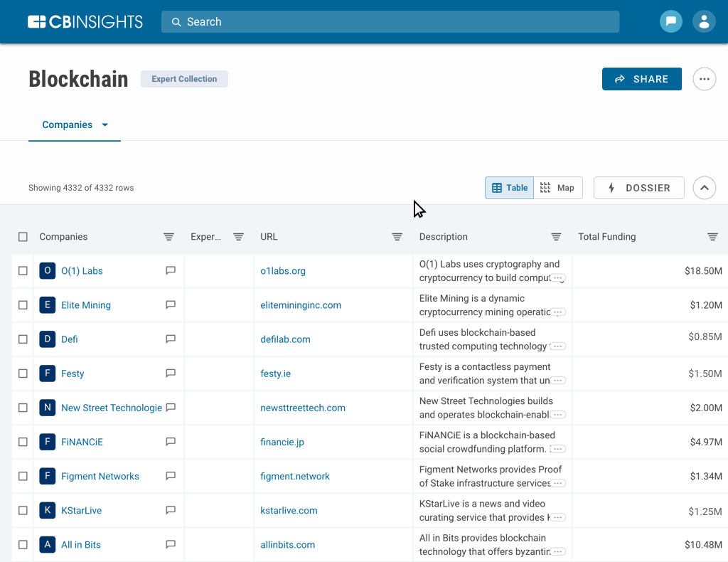Open filter menu for Companies column
The width and height of the screenshot is (728, 562).
pos(168,237)
